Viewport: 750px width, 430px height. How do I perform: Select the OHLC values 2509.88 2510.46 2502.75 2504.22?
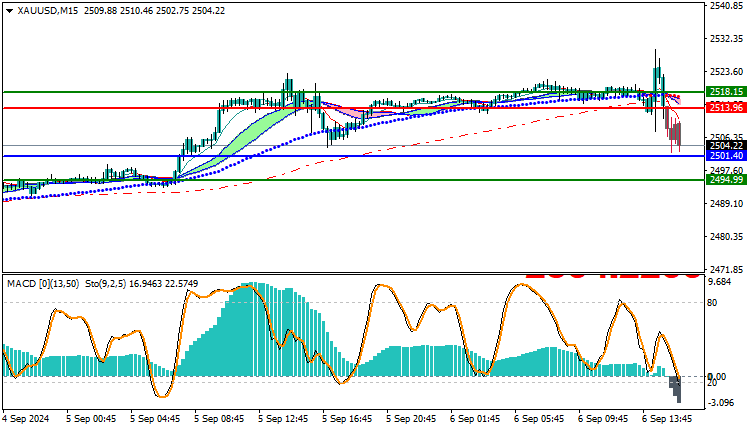(x=154, y=11)
